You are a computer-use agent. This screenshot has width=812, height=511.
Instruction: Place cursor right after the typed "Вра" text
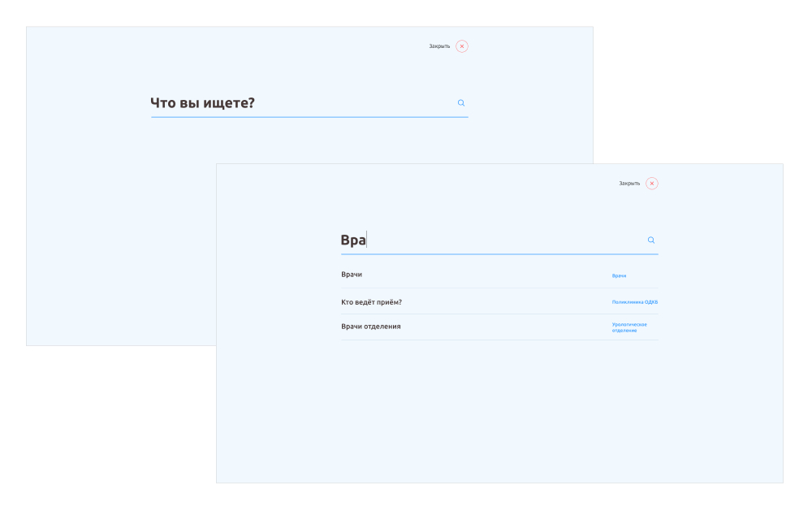coord(367,240)
